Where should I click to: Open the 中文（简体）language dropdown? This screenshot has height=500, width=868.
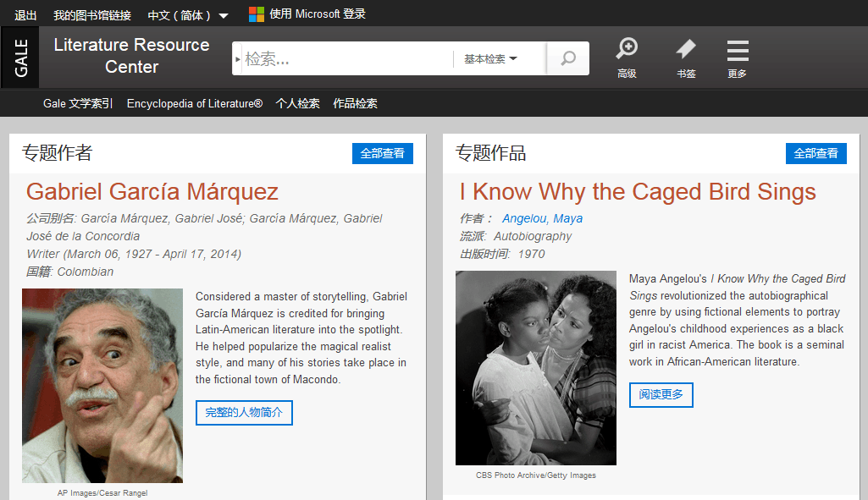(x=187, y=15)
